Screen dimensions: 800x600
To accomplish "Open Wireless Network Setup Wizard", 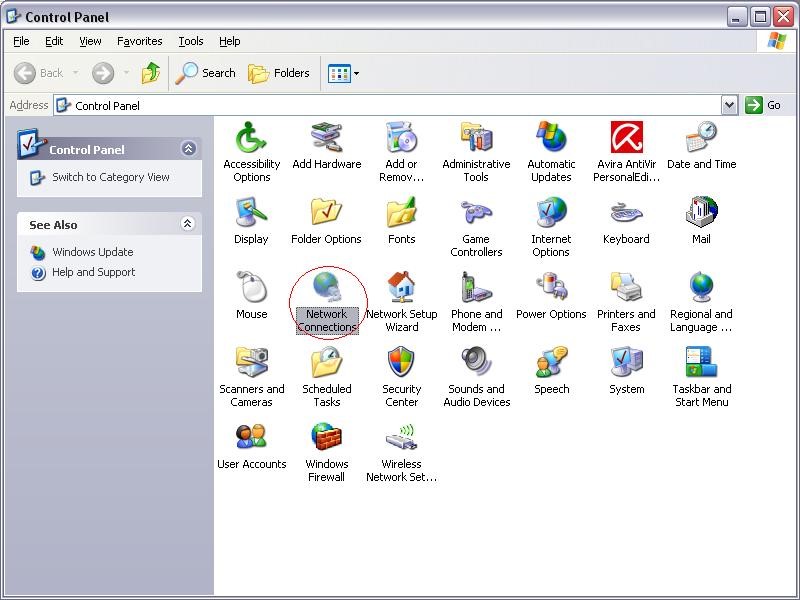I will 402,439.
